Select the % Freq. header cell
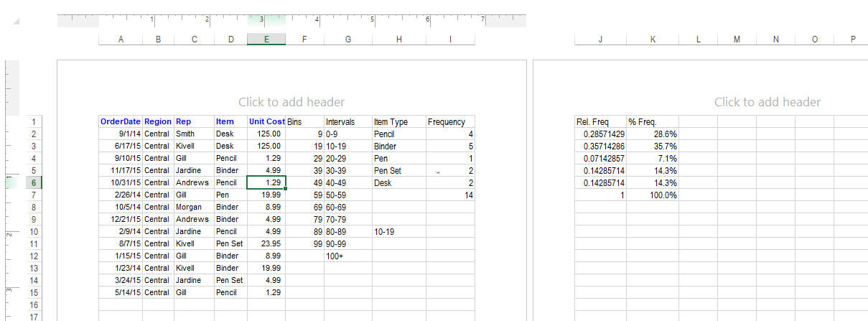The height and width of the screenshot is (321, 868). pos(653,122)
